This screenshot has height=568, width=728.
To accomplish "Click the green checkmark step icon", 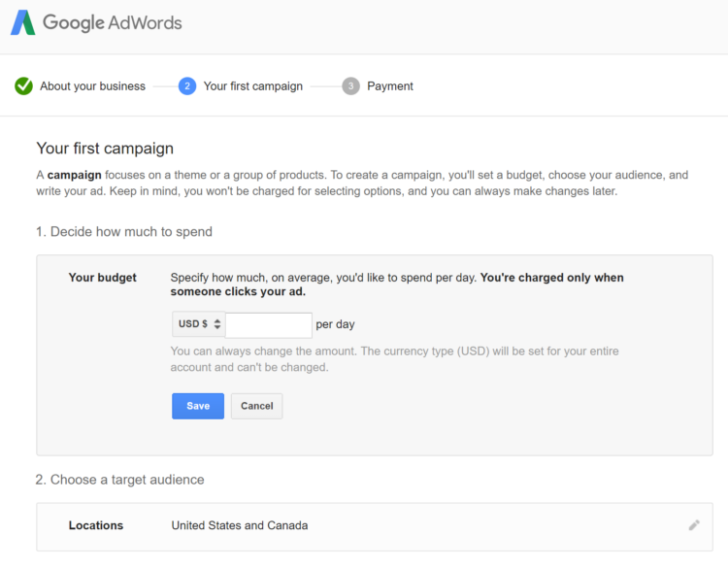I will [23, 86].
